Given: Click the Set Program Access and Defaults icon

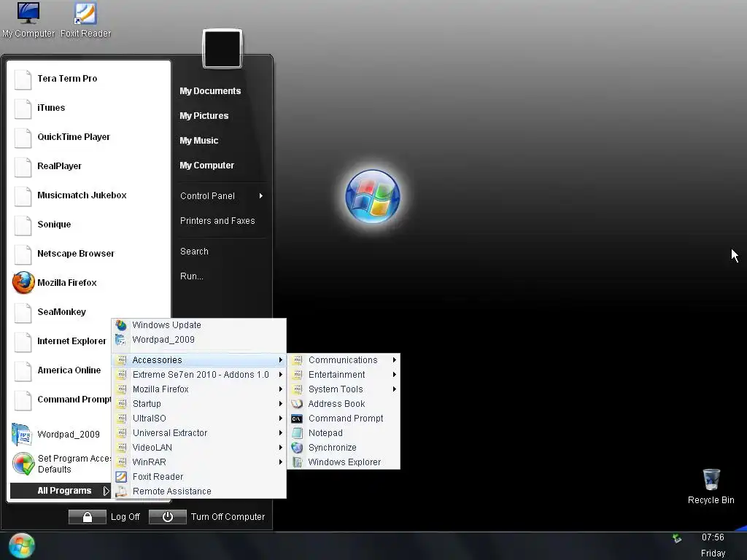Looking at the screenshot, I should coord(23,464).
